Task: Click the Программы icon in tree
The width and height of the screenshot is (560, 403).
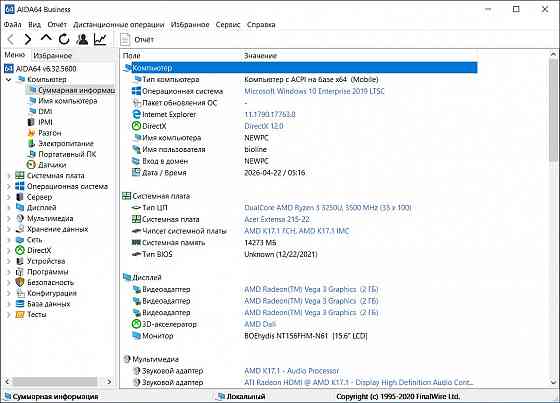Action: click(20, 272)
